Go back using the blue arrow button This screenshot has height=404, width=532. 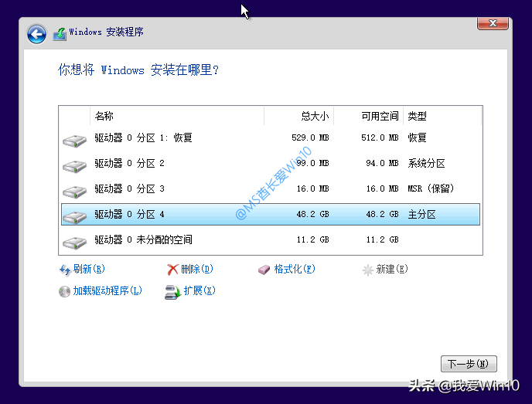[36, 34]
